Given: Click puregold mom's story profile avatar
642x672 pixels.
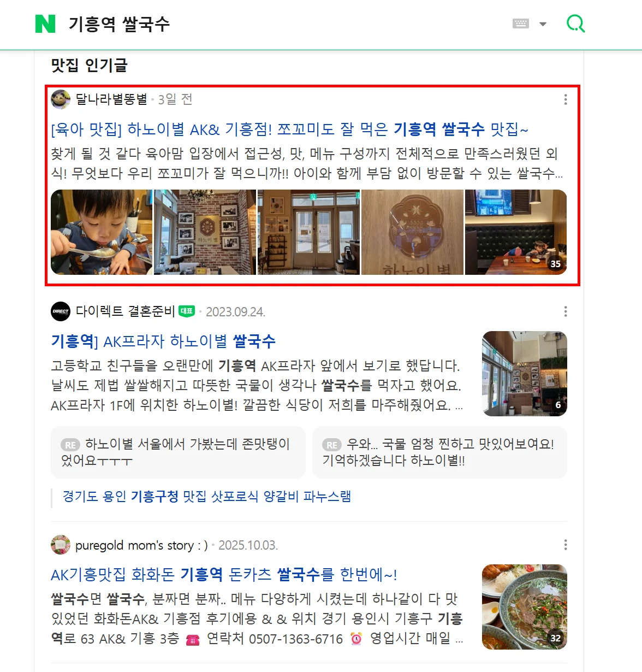Looking at the screenshot, I should coord(61,545).
